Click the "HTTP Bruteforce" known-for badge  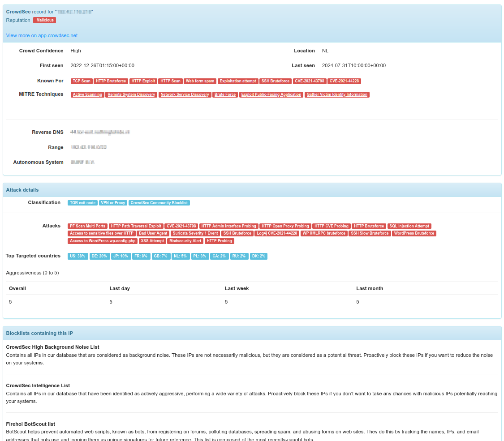pos(111,81)
